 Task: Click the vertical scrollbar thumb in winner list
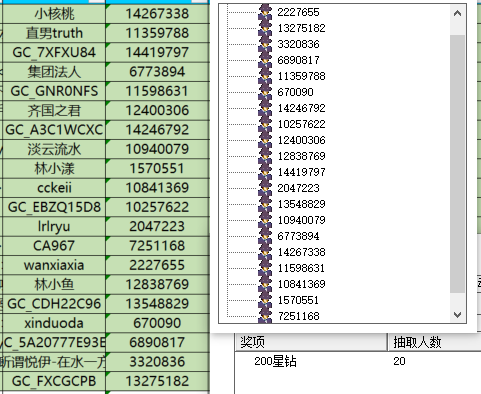(x=458, y=164)
